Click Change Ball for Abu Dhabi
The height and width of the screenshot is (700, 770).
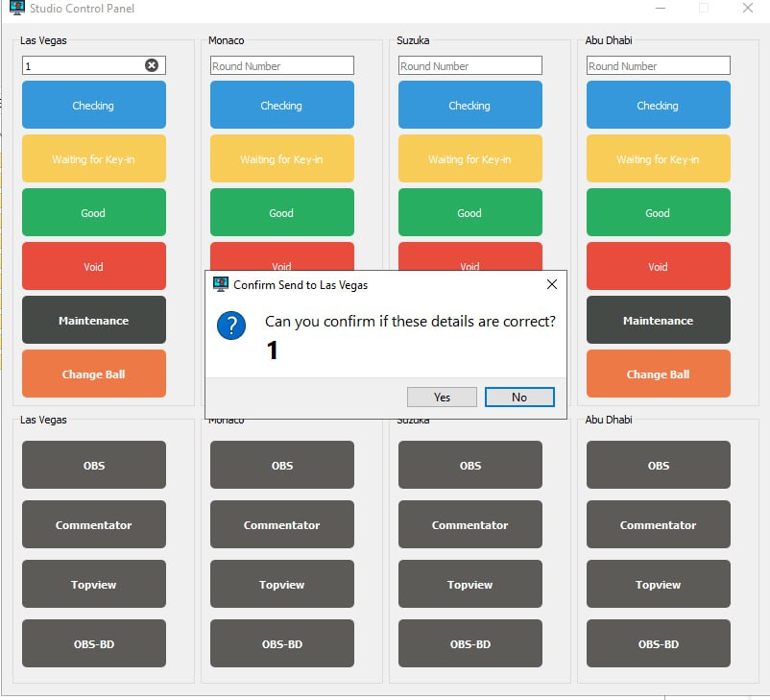point(658,374)
